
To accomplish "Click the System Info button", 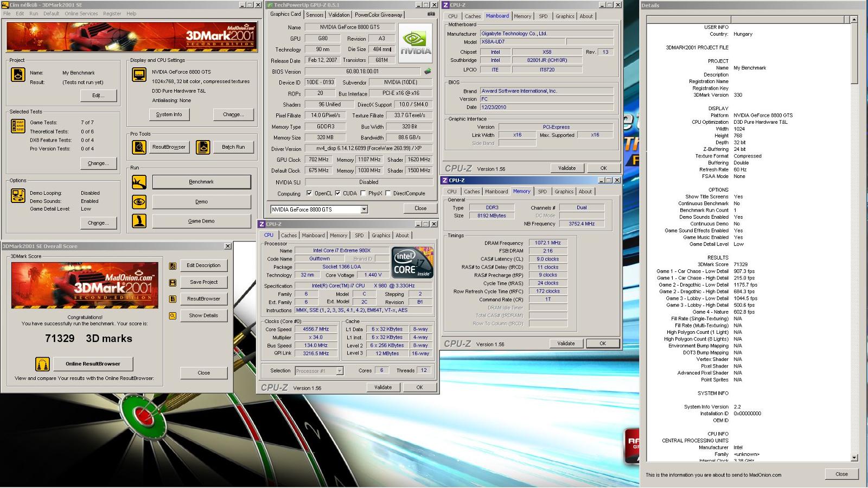I will coord(169,115).
